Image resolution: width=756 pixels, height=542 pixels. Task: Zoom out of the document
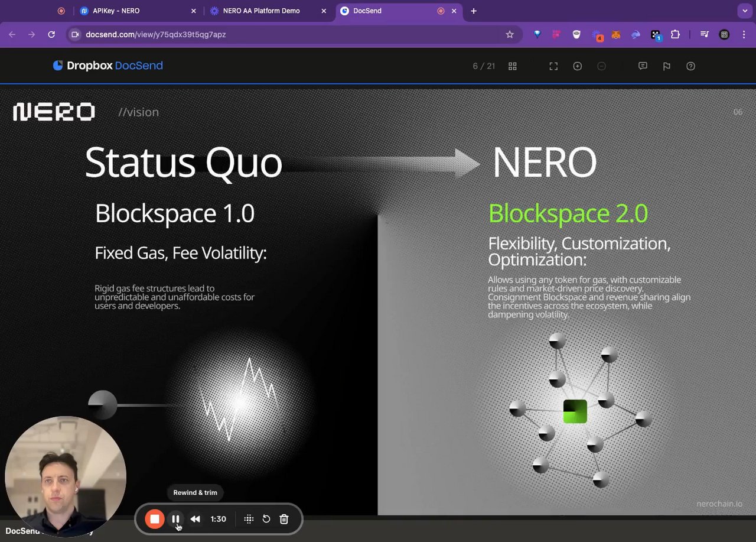[601, 66]
